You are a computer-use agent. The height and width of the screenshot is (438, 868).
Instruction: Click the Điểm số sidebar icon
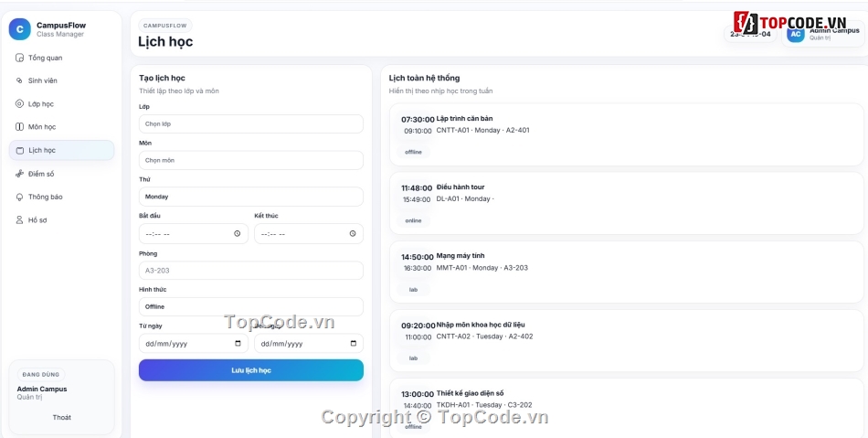(19, 174)
